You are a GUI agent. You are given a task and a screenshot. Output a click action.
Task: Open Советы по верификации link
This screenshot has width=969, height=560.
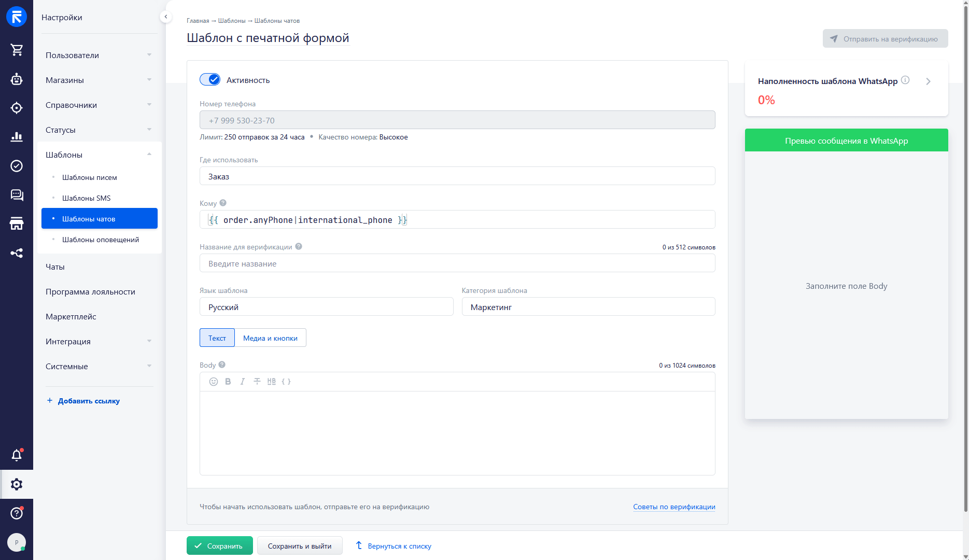coord(674,507)
